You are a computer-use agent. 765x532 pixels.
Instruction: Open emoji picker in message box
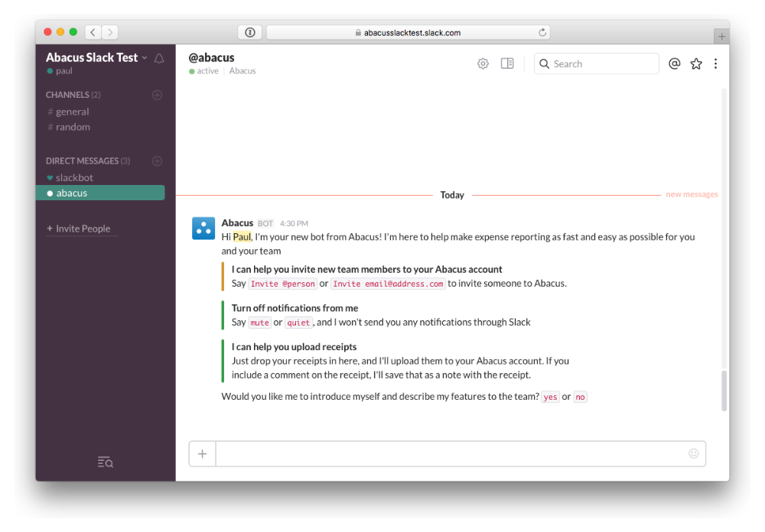coord(693,453)
